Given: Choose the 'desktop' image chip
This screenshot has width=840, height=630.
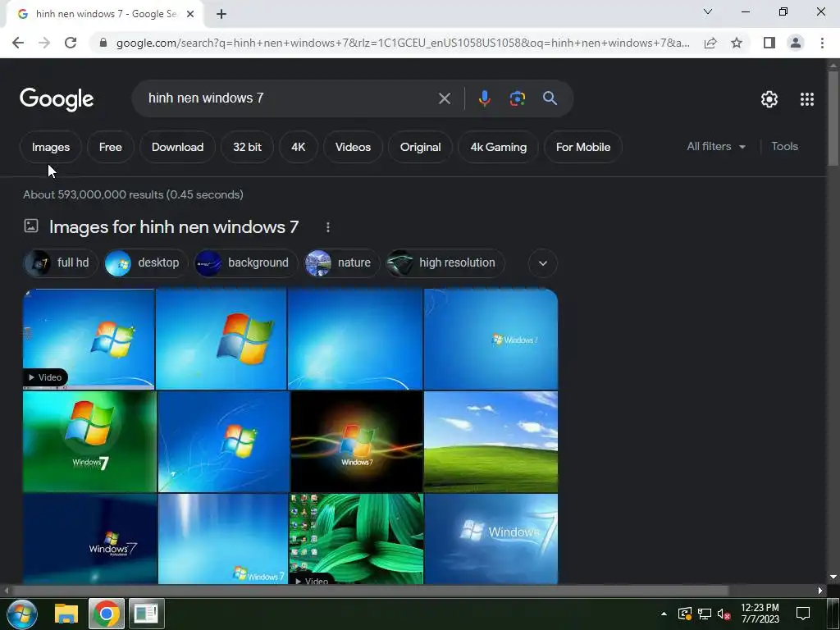Looking at the screenshot, I should coord(146,263).
